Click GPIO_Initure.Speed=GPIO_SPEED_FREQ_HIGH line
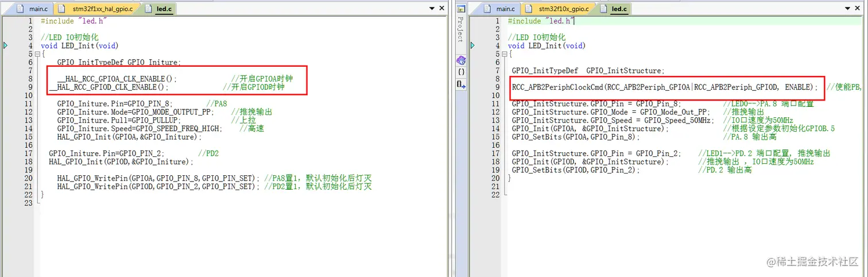The image size is (868, 277). [x=139, y=129]
